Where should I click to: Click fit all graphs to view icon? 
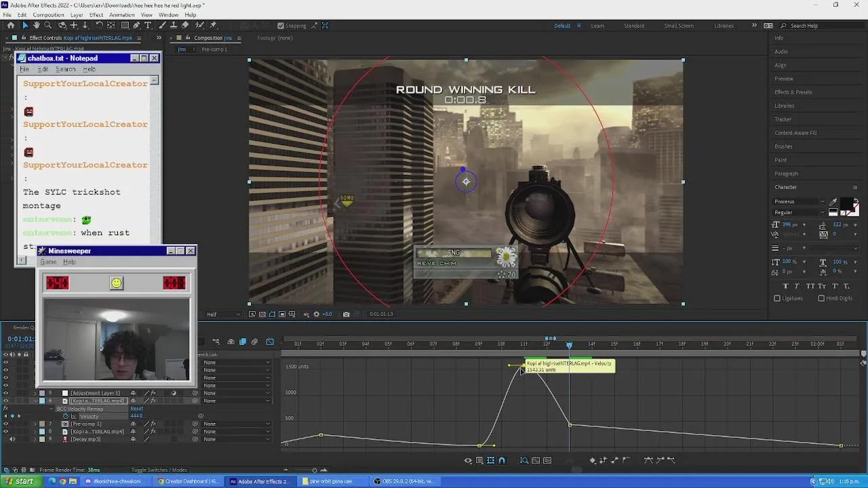(x=547, y=460)
